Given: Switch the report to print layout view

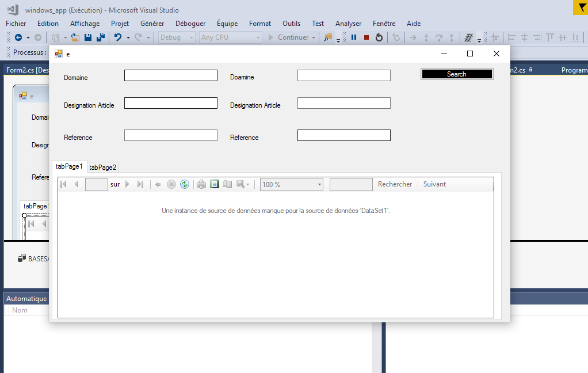Looking at the screenshot, I should 216,184.
